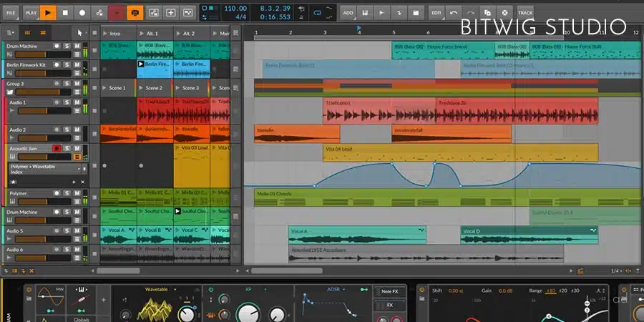This screenshot has height=322, width=644.
Task: Toggle Polymer device power button
Action: coord(29,290)
